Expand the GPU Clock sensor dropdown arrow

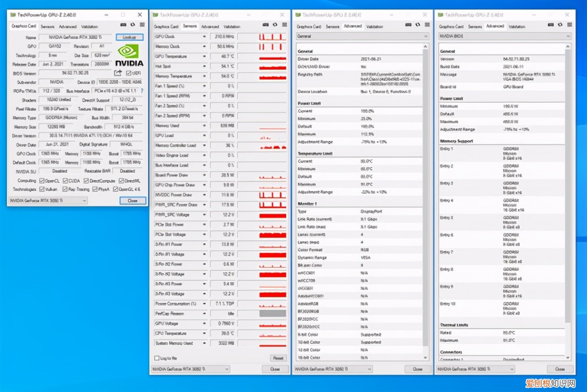203,37
